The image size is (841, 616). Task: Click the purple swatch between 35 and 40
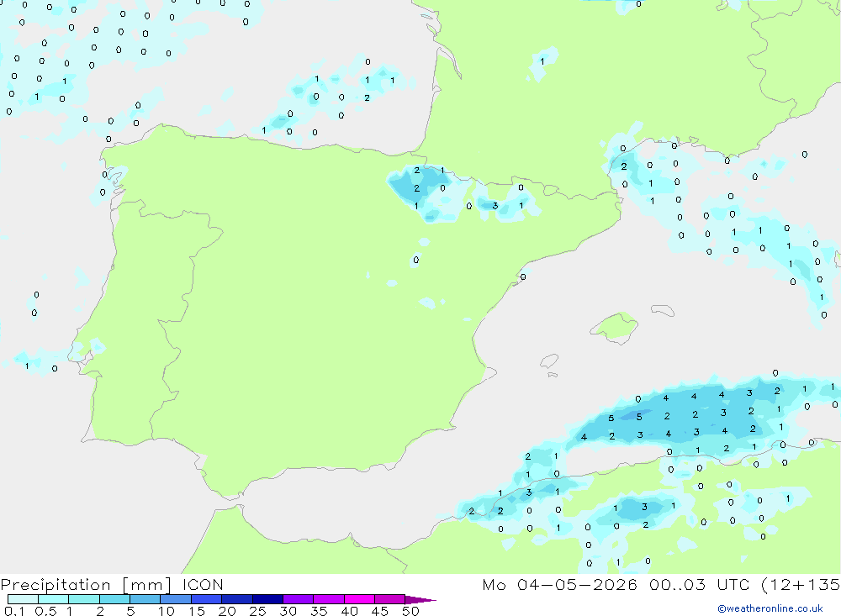[329, 599]
